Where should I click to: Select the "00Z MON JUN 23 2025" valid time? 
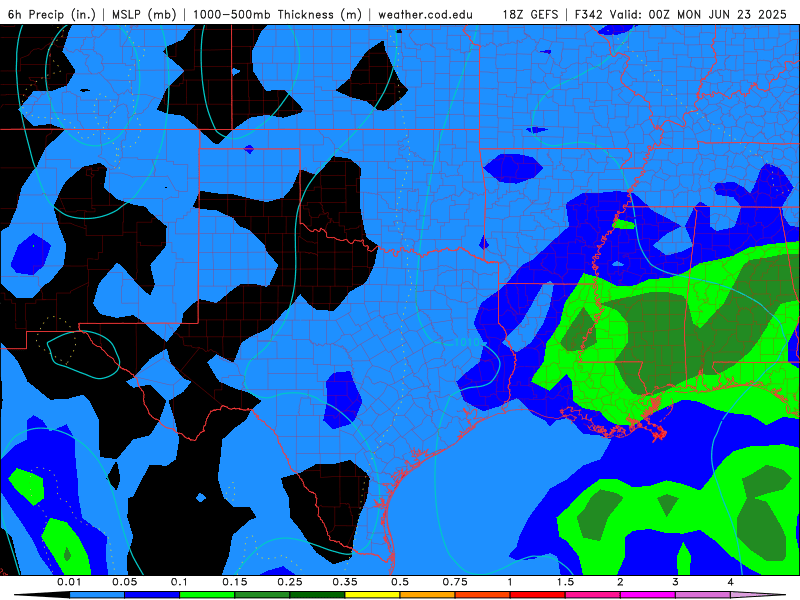717,14
